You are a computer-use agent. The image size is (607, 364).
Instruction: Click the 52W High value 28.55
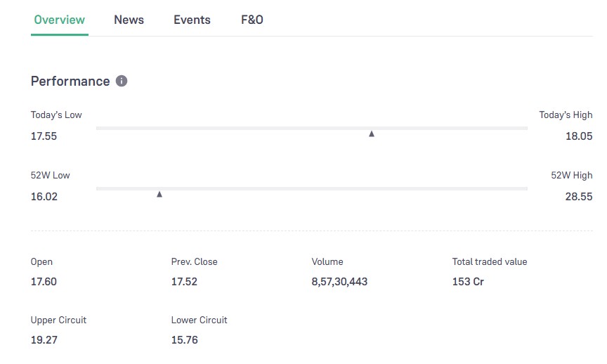tap(579, 197)
